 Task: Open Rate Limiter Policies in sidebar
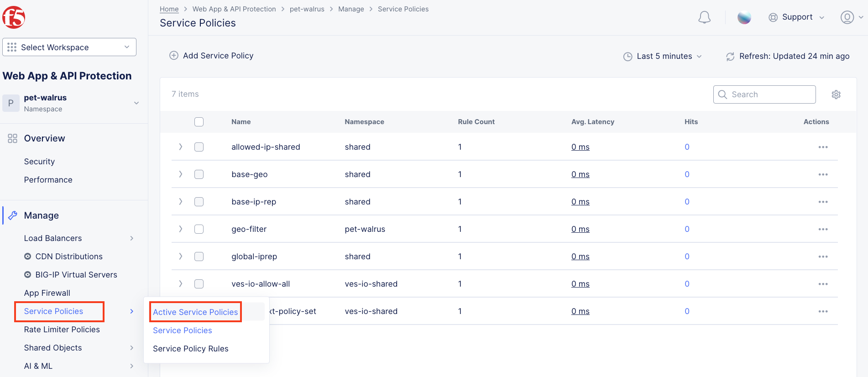click(x=62, y=330)
